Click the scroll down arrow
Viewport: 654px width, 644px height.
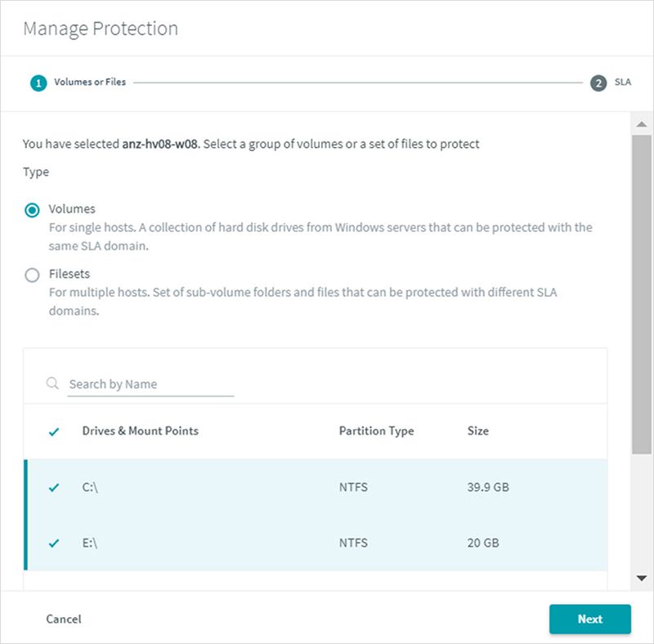click(x=642, y=578)
